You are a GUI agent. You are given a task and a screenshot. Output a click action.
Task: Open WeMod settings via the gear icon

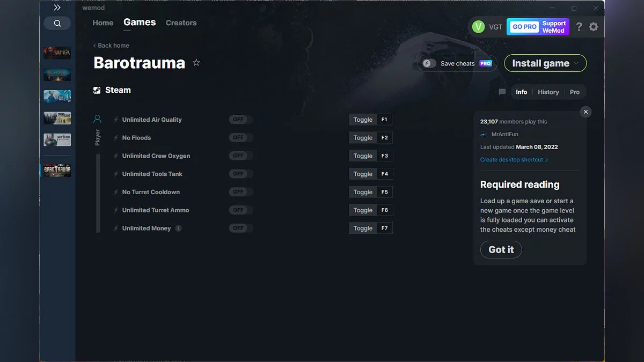coord(594,26)
